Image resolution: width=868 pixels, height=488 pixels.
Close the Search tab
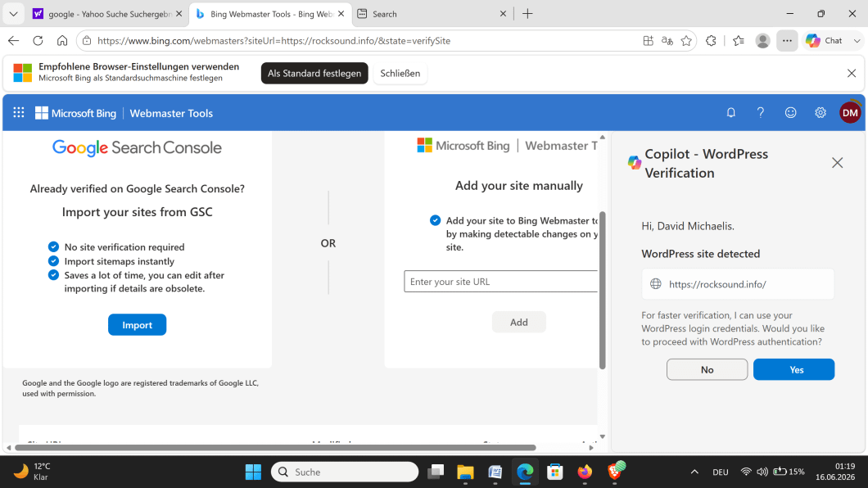(x=503, y=14)
